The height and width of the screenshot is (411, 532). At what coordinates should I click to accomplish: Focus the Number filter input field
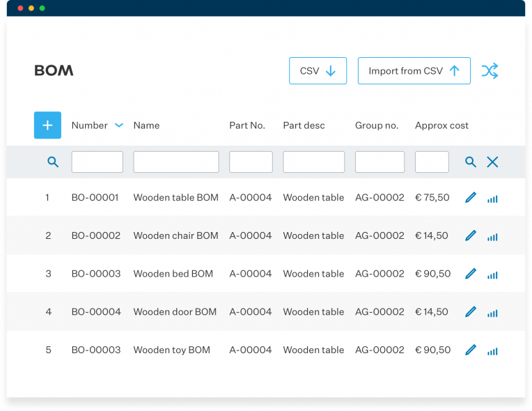97,162
